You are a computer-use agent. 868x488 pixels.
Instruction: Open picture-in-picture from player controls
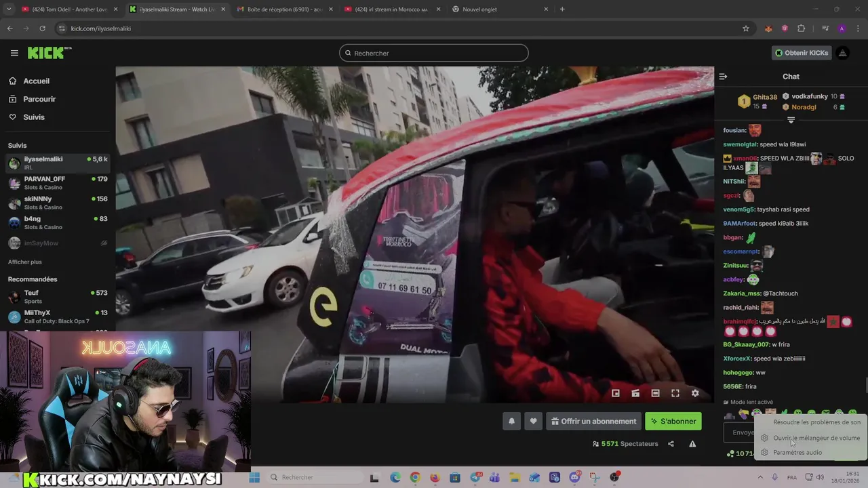coord(616,393)
